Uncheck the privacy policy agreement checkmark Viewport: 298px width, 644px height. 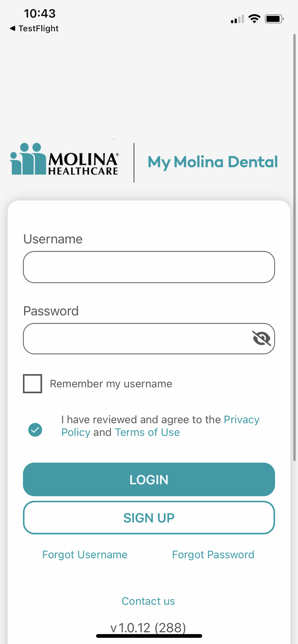point(35,430)
